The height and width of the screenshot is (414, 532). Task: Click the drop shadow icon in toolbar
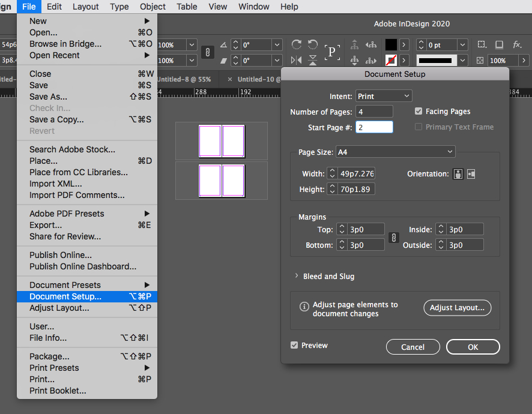point(499,45)
